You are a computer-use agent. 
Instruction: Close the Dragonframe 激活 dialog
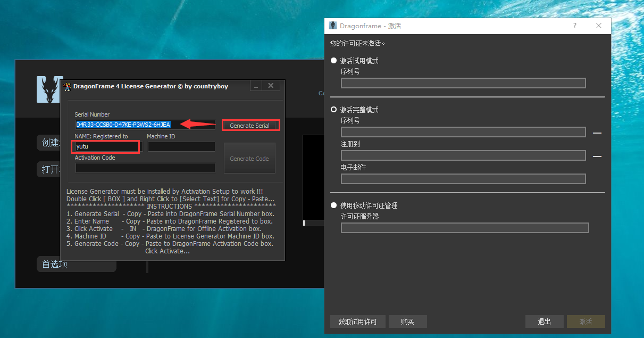pos(599,26)
